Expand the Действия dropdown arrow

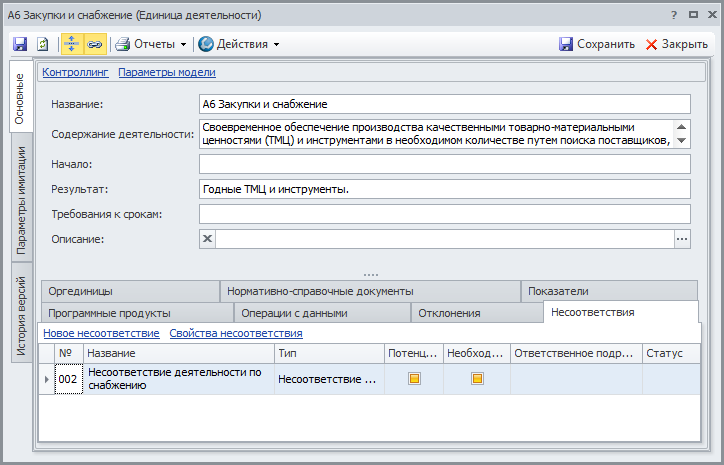[x=276, y=44]
